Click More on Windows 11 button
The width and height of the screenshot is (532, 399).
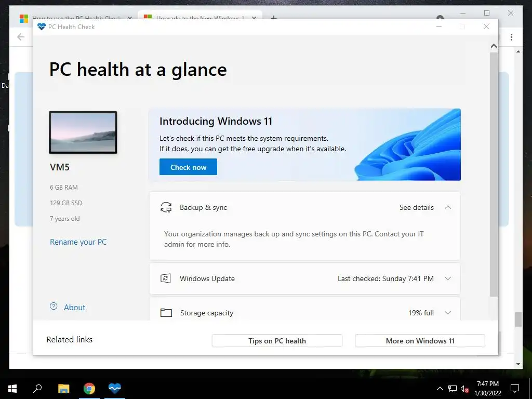click(420, 341)
